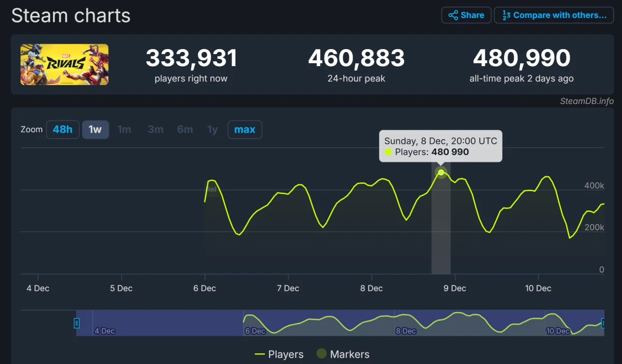The height and width of the screenshot is (364, 622).
Task: Select the 1w zoom range
Action: (95, 130)
